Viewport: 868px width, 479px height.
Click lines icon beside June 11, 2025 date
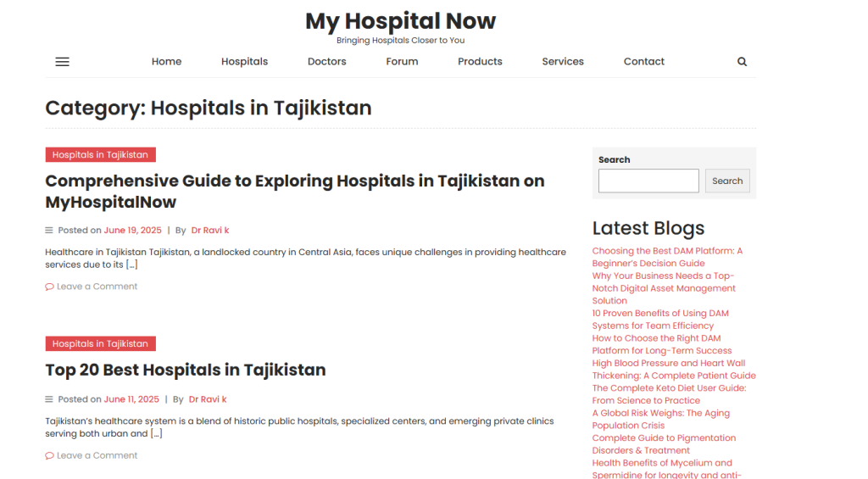tap(48, 399)
